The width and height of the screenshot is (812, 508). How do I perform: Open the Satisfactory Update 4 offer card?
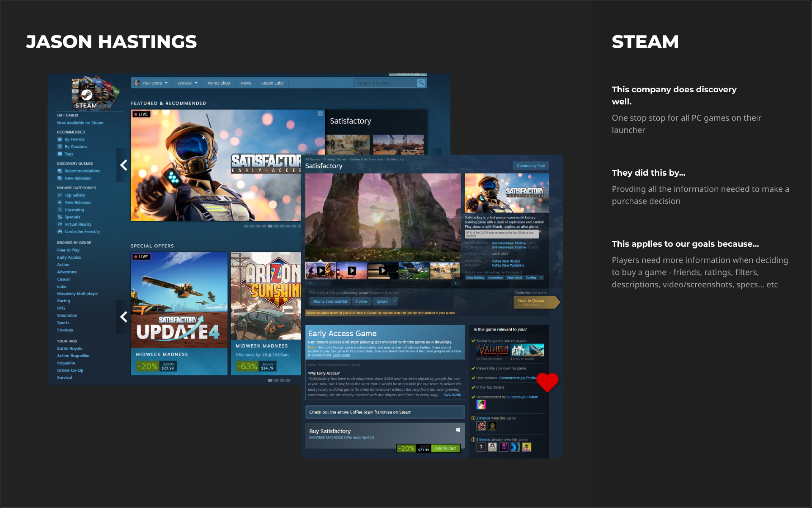coord(179,314)
